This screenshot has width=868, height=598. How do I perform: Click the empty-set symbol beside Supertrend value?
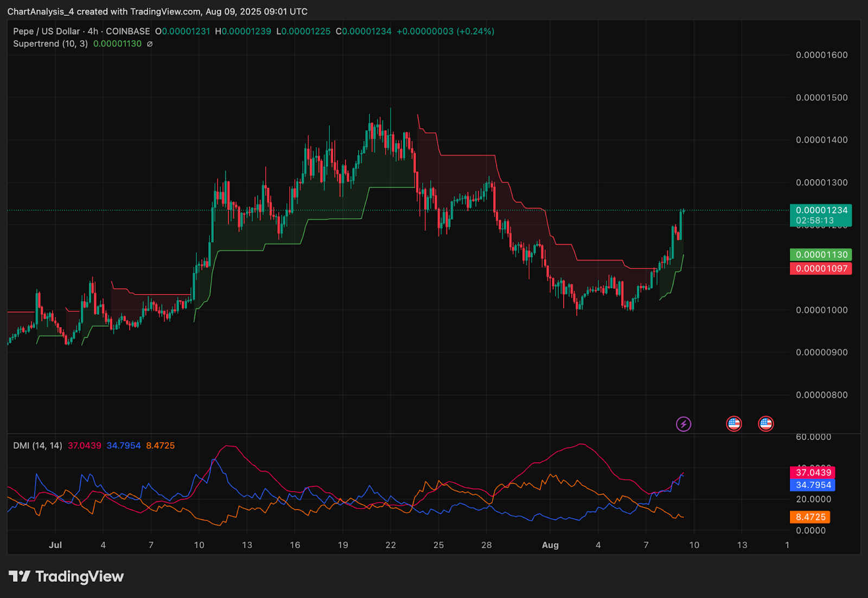150,44
